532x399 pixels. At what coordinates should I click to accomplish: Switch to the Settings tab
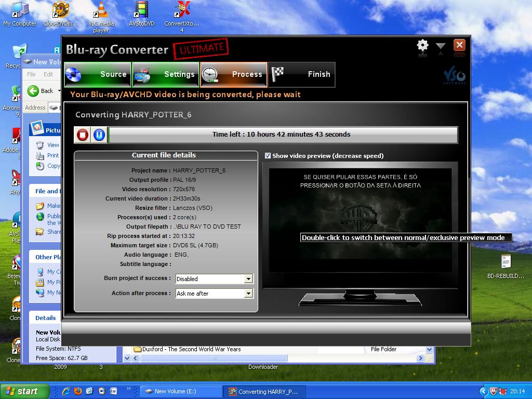(x=166, y=74)
